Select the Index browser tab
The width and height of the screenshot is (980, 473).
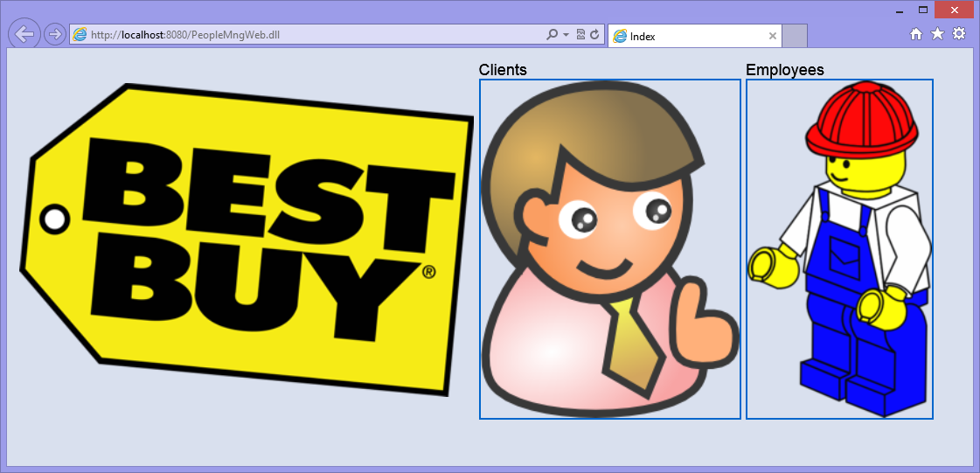click(694, 36)
